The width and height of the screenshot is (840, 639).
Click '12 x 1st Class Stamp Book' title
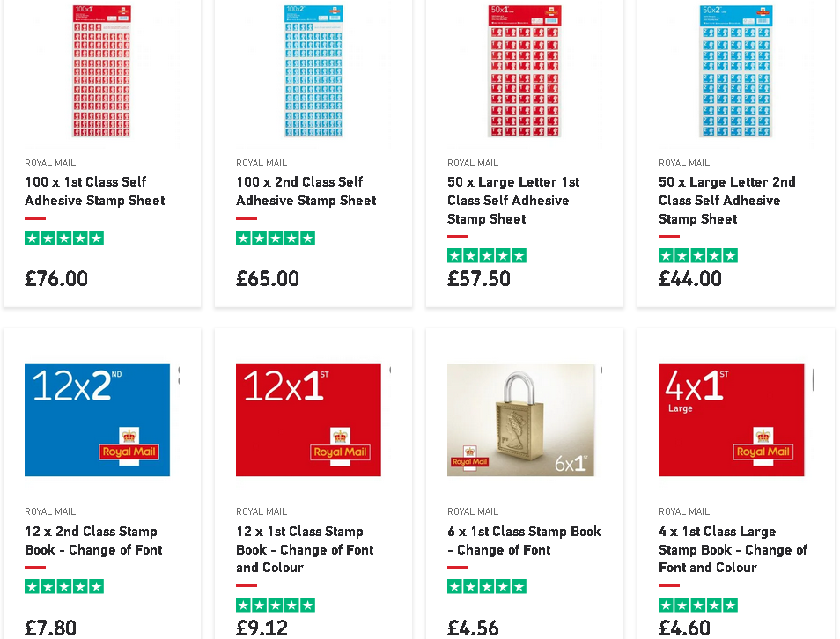coord(305,549)
